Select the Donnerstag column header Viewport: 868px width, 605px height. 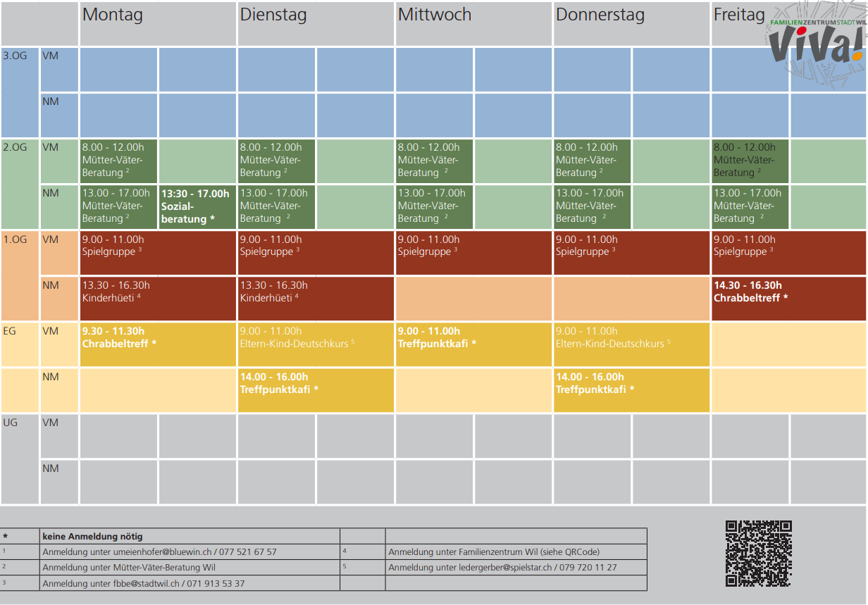tap(600, 15)
